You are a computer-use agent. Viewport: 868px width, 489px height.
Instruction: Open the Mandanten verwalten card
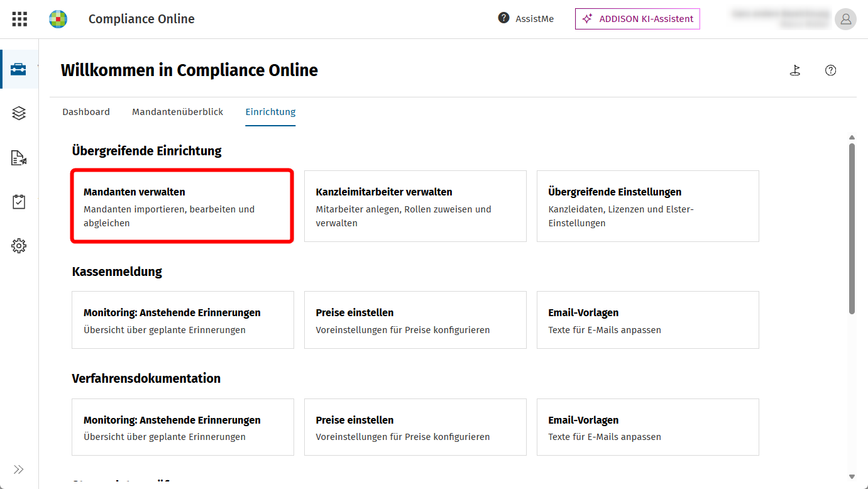[183, 206]
